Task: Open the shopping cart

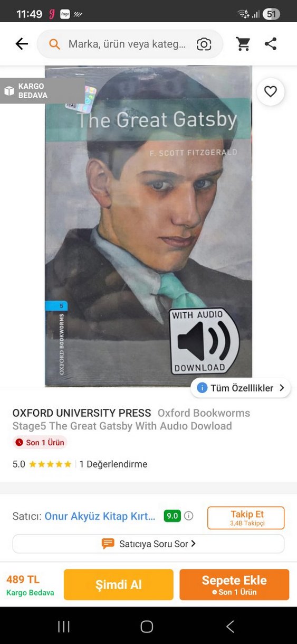Action: [x=243, y=44]
